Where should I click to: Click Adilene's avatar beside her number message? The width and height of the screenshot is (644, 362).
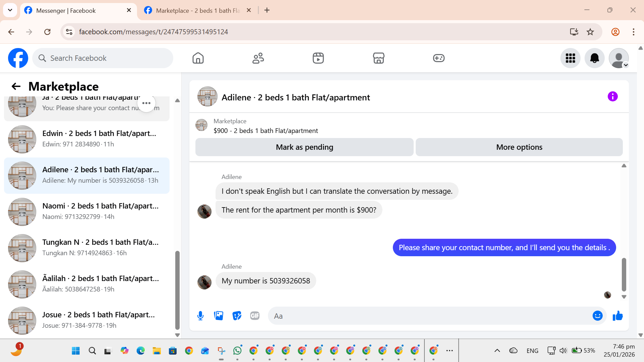tap(204, 282)
